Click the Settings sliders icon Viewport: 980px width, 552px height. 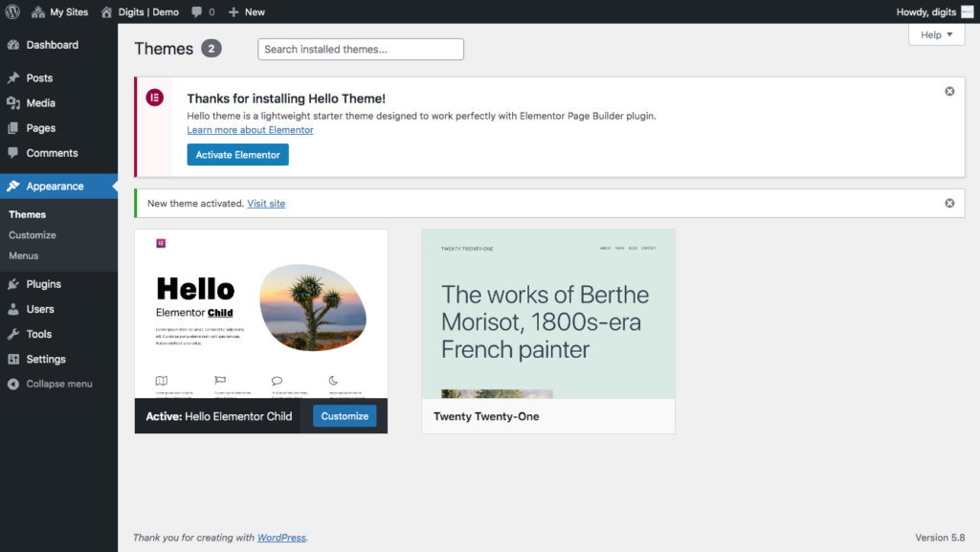coord(13,359)
